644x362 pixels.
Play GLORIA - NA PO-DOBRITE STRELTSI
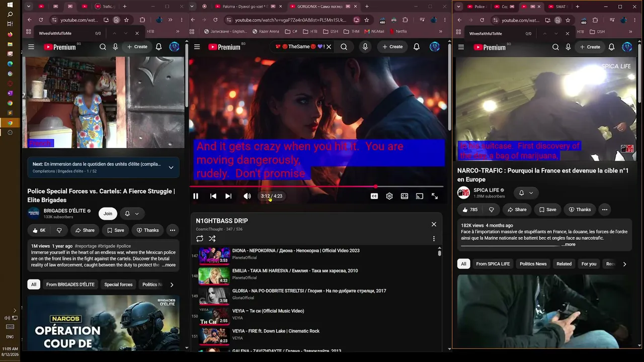click(309, 291)
